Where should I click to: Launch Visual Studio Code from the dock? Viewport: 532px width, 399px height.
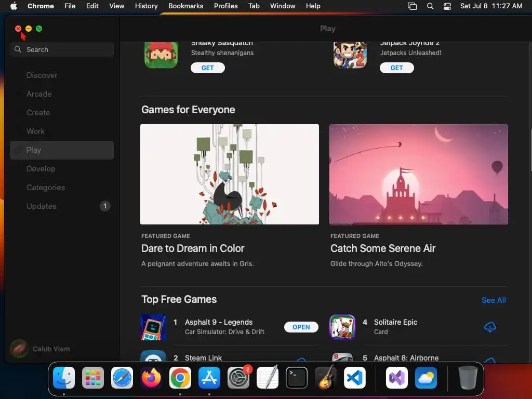[x=354, y=378]
